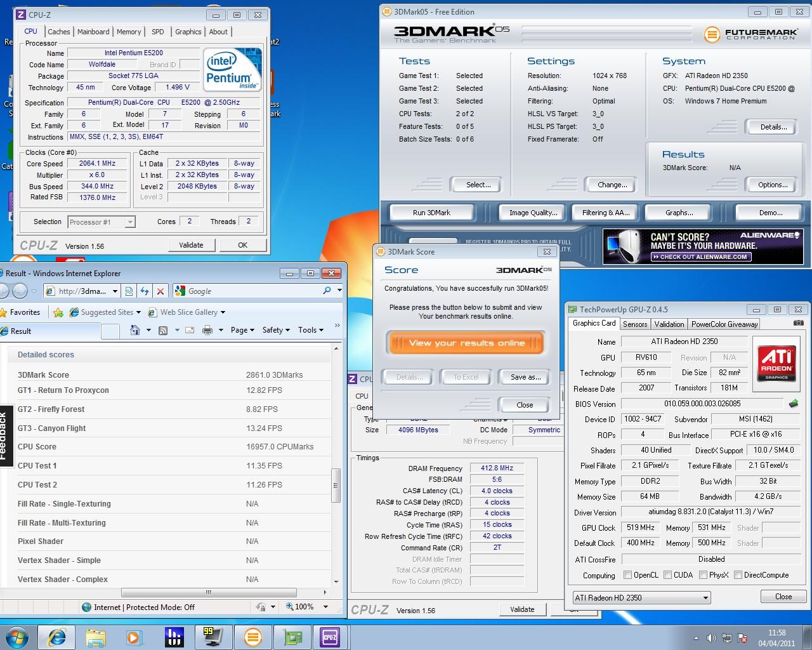Open Windows Explorer folder taskbar icon

[96, 637]
